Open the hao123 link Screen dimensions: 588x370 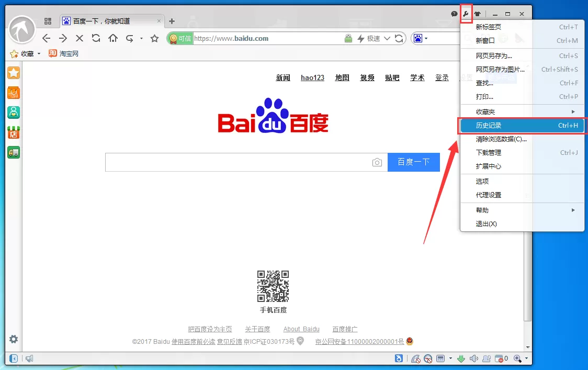(x=312, y=77)
